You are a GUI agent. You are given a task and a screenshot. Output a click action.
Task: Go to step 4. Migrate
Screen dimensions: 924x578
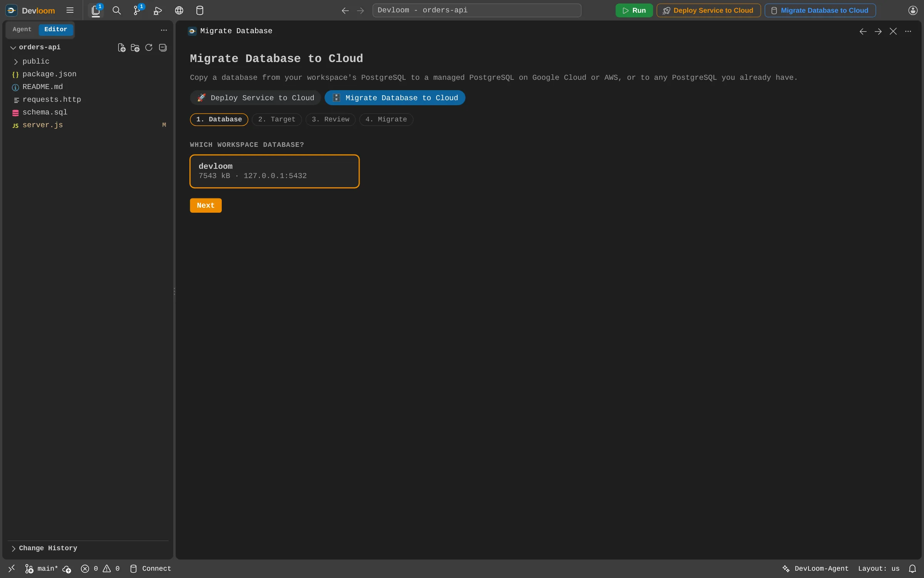386,119
